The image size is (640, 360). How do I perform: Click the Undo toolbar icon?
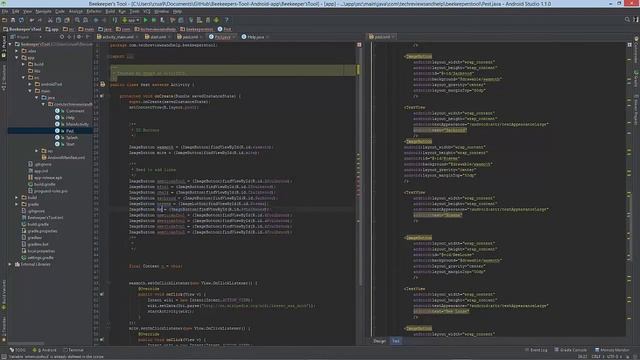(31, 20)
